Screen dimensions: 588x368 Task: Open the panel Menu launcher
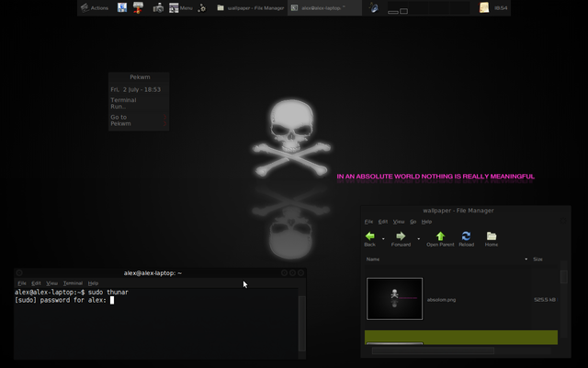pyautogui.click(x=180, y=8)
